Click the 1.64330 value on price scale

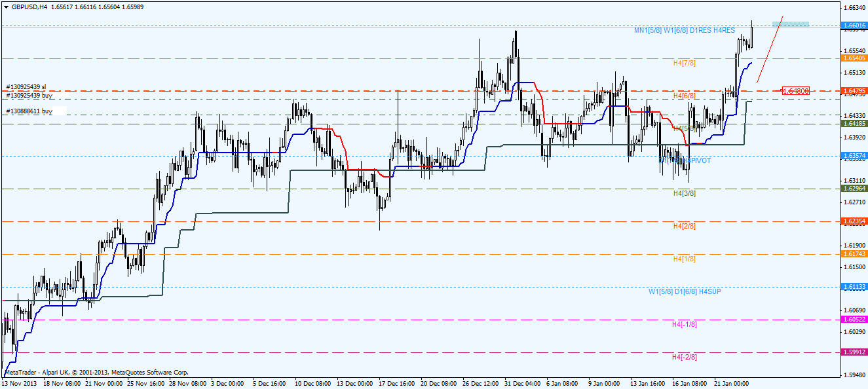click(854, 115)
